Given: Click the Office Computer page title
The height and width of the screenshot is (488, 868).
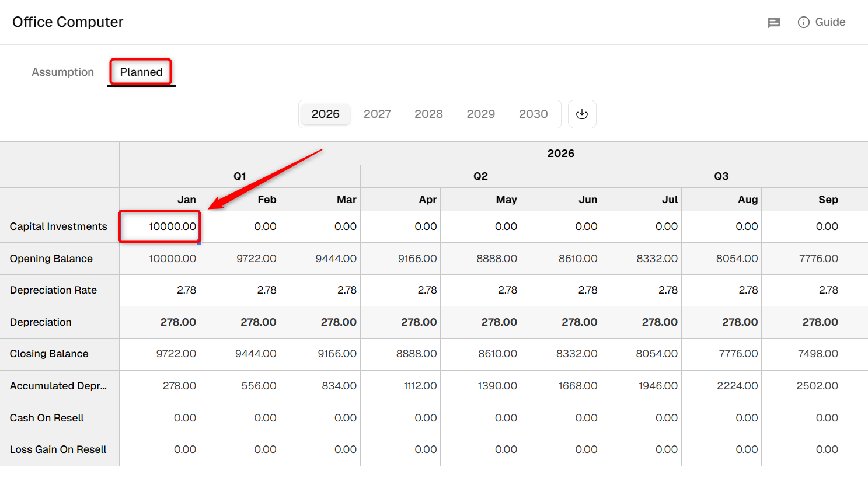Looking at the screenshot, I should point(68,22).
